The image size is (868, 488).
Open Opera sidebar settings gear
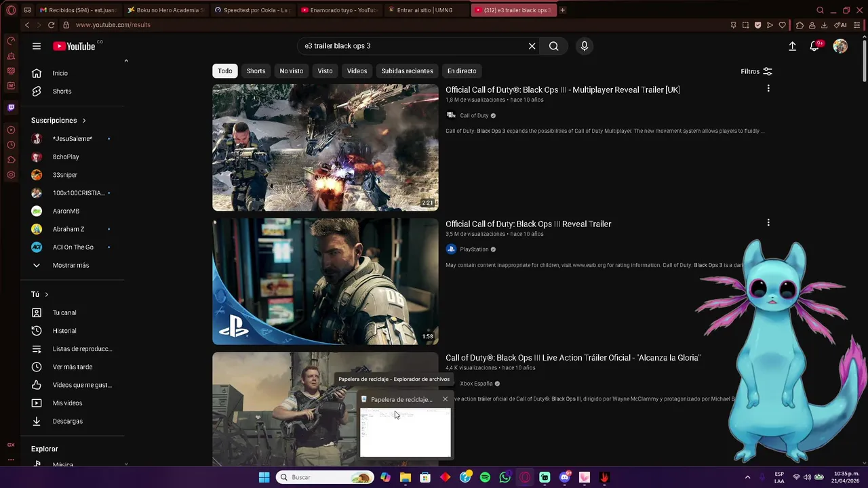tap(11, 175)
